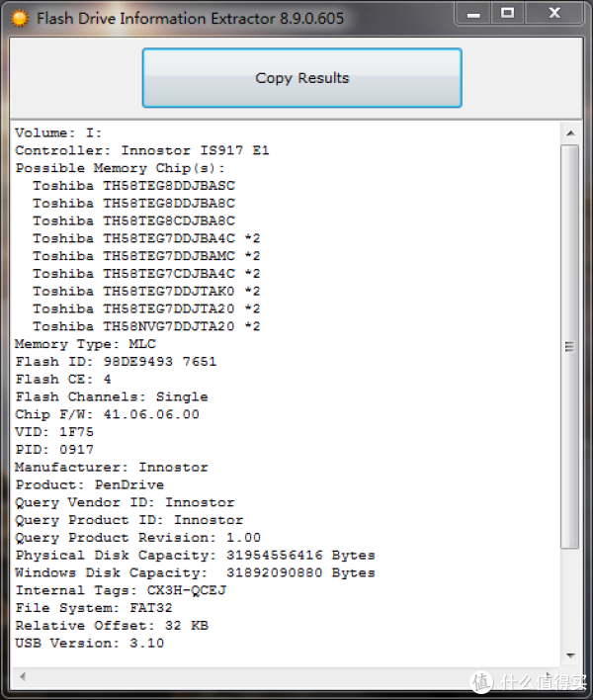Click the Copy Results button
Screen dimensions: 593x700
(x=302, y=78)
